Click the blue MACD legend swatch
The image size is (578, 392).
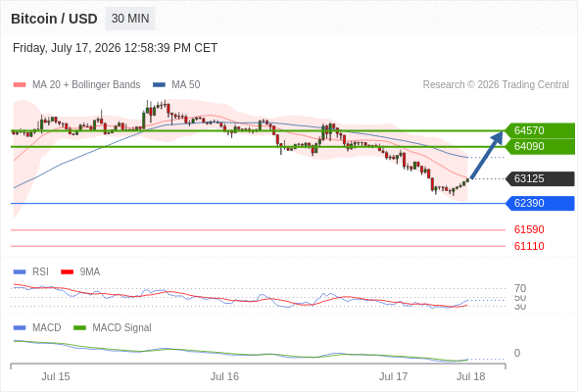[20, 328]
